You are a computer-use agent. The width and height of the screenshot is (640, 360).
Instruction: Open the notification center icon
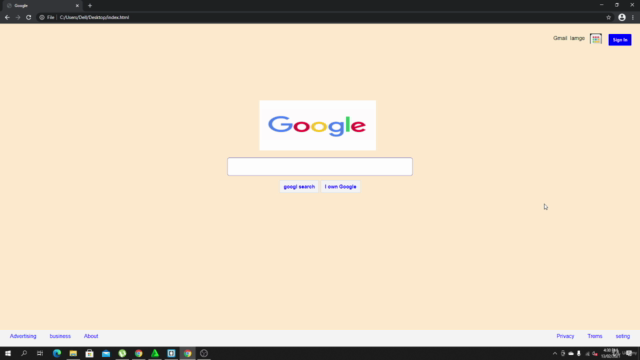630,353
